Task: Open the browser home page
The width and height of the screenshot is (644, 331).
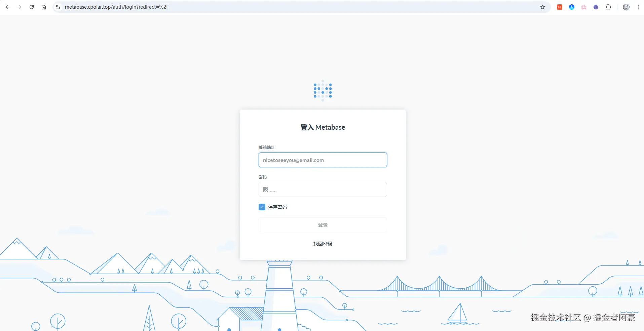Action: click(44, 7)
